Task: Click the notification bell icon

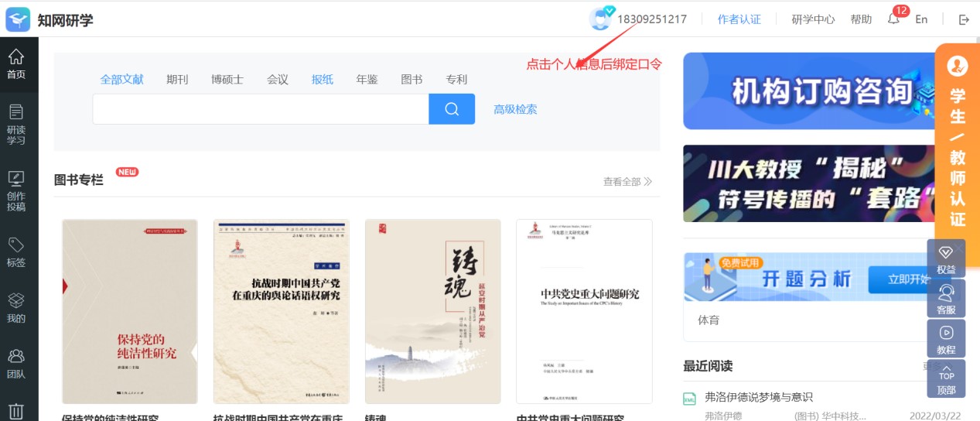Action: coord(893,19)
